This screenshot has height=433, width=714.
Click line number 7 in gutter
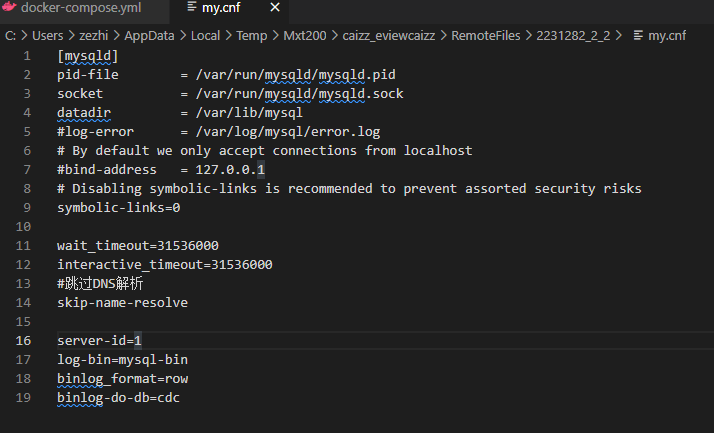(x=27, y=170)
